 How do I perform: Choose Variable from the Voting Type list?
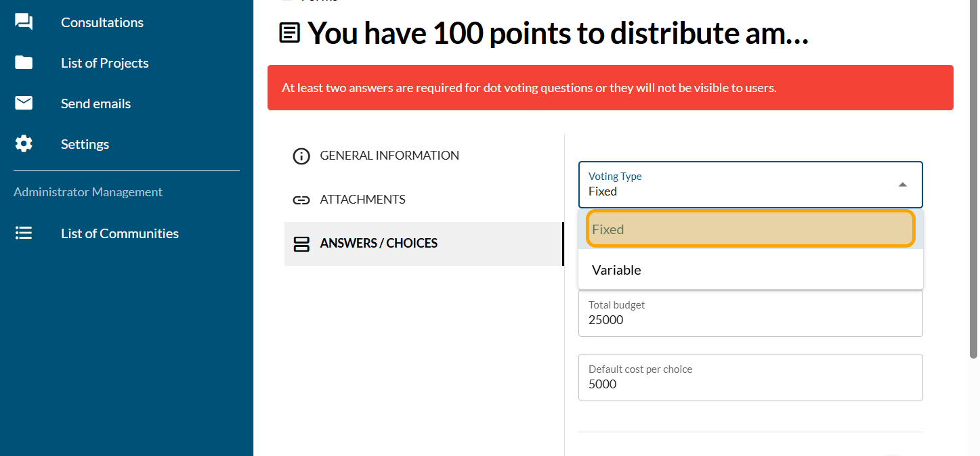(750, 270)
